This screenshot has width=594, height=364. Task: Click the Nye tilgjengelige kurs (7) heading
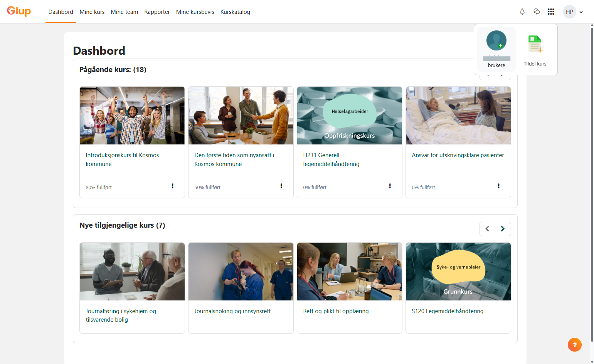point(122,225)
